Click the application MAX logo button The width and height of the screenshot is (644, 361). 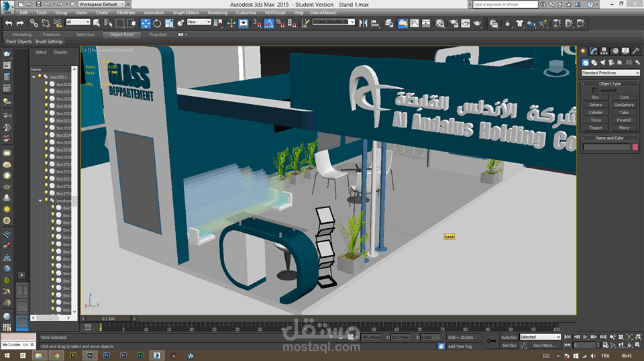click(x=7, y=7)
